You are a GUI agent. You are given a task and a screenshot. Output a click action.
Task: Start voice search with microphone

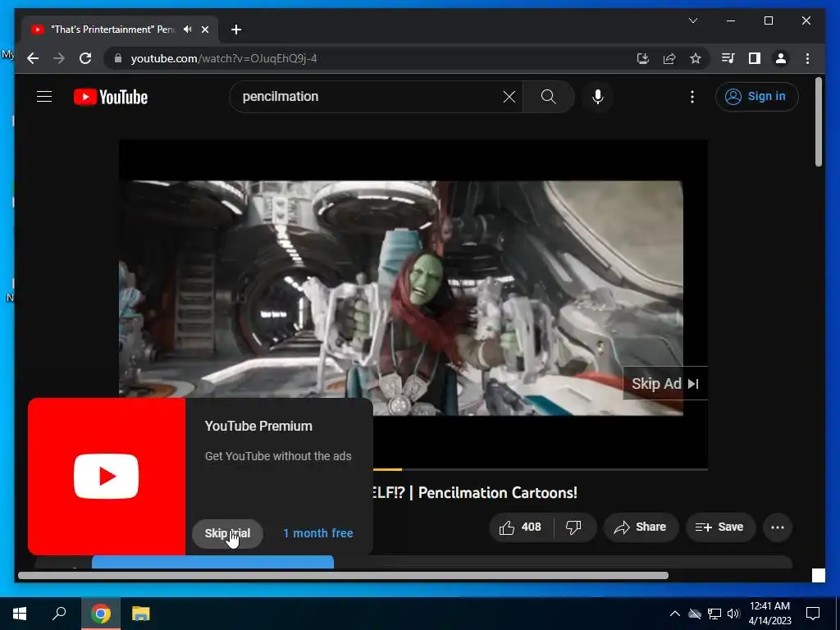(x=598, y=97)
